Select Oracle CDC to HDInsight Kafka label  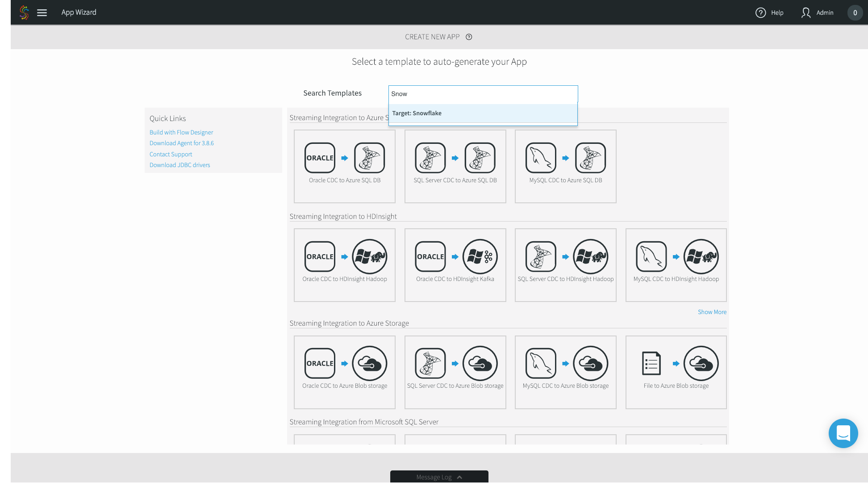455,279
